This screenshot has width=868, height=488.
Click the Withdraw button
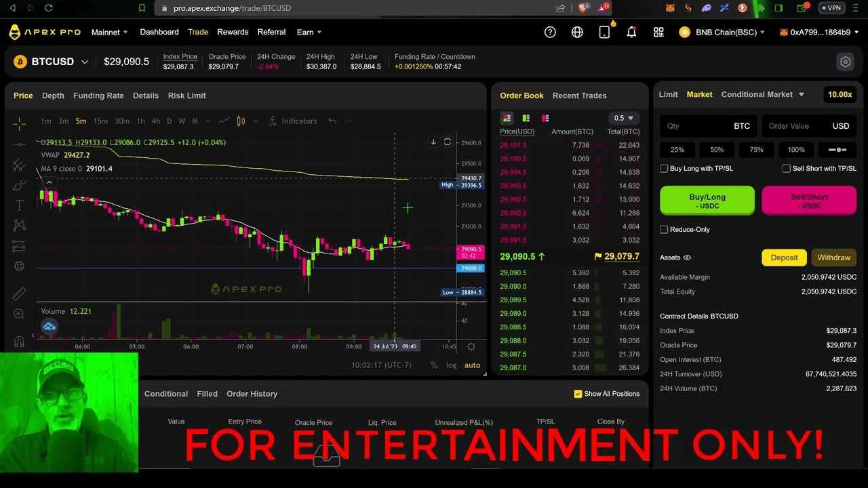(833, 258)
